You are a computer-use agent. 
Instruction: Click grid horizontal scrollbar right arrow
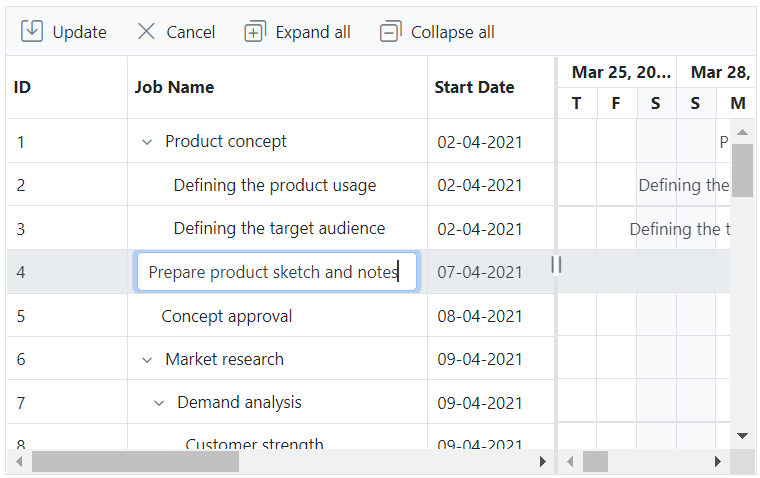coord(543,462)
